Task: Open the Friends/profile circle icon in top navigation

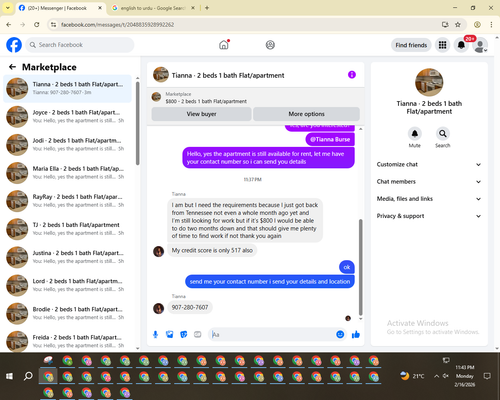Action: tap(270, 45)
